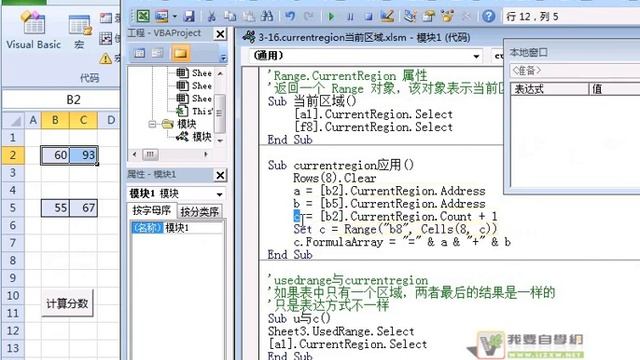This screenshot has width=640, height=360.
Task: Open Visual Basic editor from Excel ribbon
Action: [x=33, y=30]
